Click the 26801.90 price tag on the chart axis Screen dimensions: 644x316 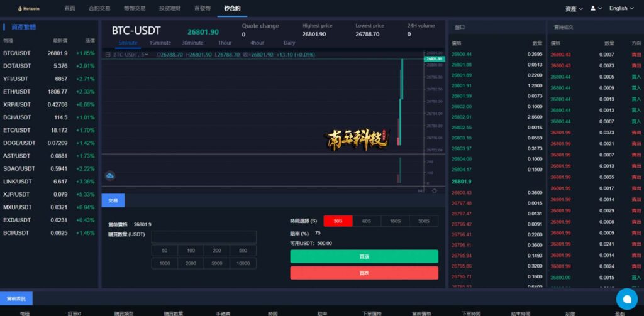(434, 58)
